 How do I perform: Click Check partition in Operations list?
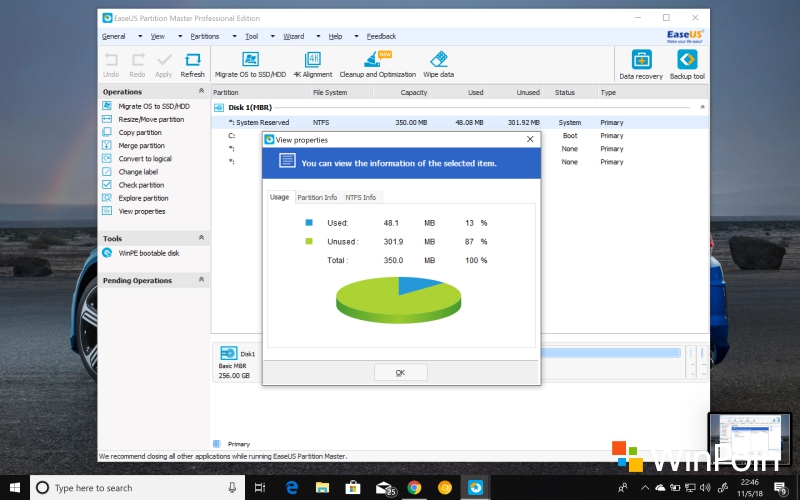tap(141, 185)
